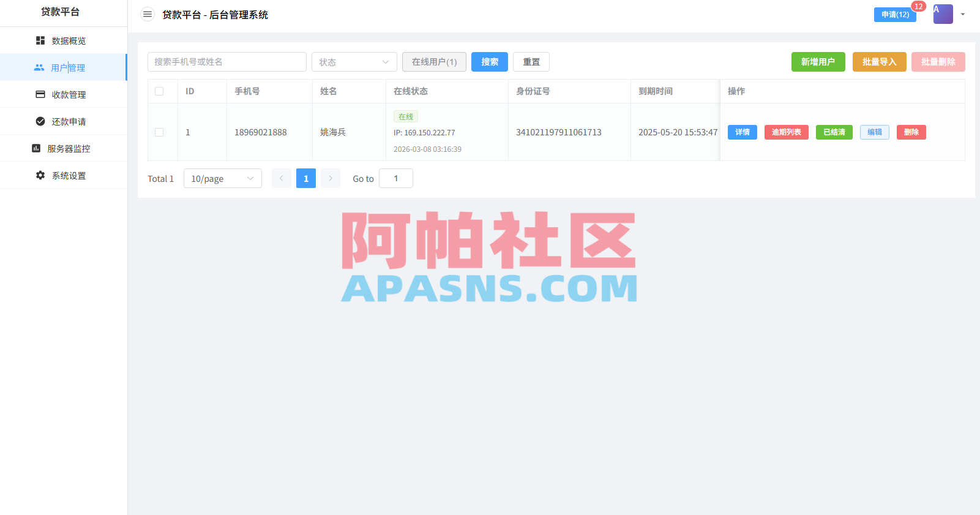
Task: Open the 10/page size dropdown
Action: coord(223,178)
